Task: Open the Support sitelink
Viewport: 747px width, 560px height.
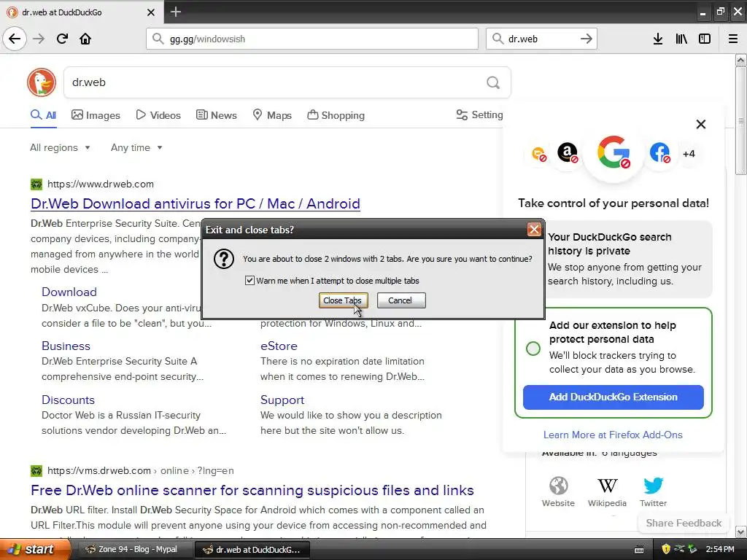Action: coord(282,400)
